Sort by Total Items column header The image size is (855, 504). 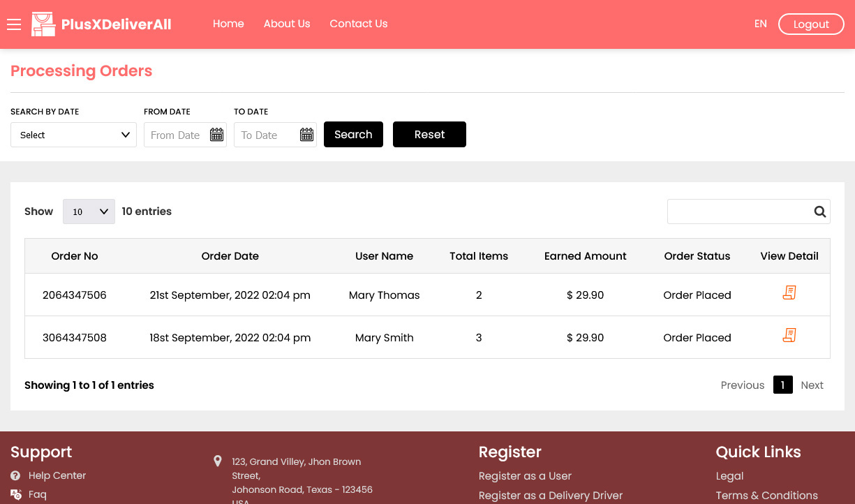pos(479,256)
